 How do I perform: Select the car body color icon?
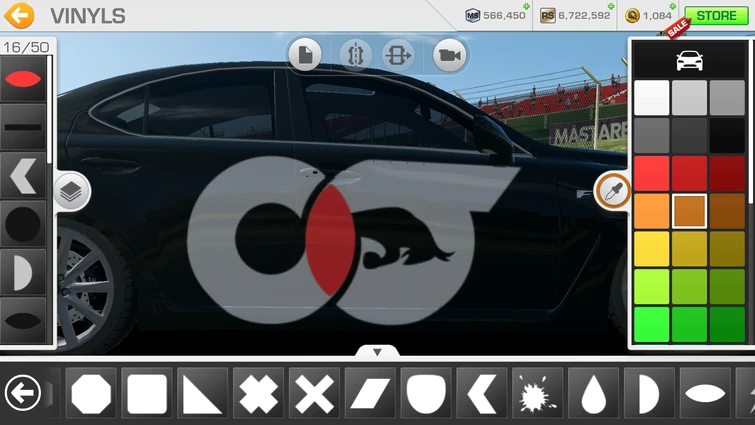tap(689, 61)
